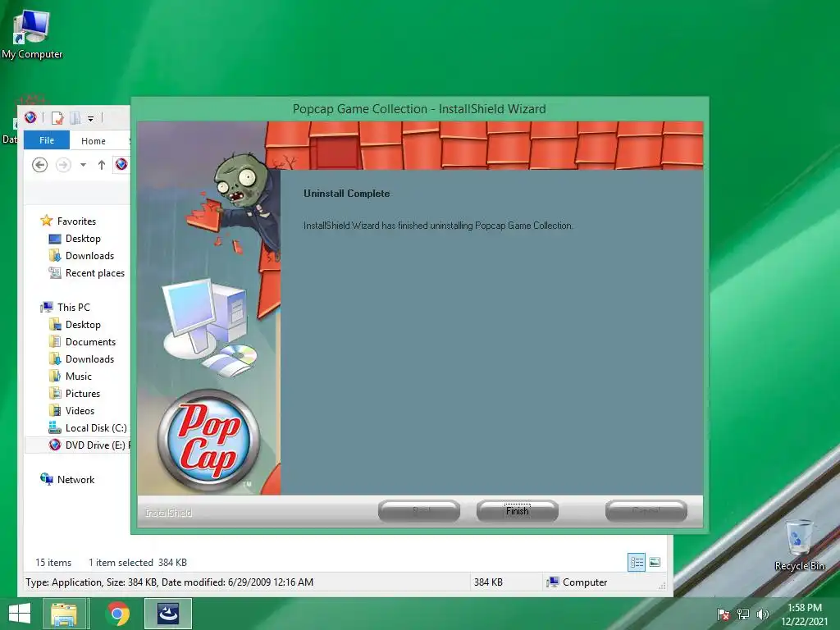This screenshot has height=630, width=840.
Task: Select Local Disk (C:) in navigation pane
Action: tap(96, 428)
